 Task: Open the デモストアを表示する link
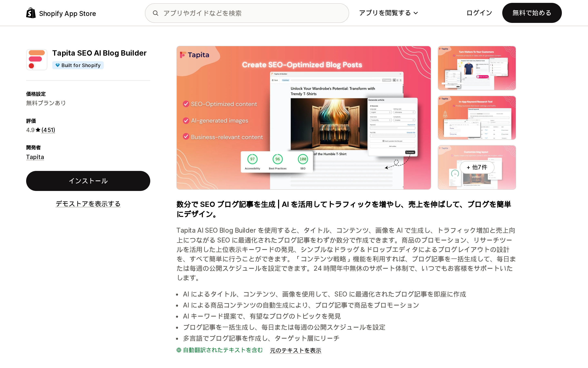tap(88, 204)
